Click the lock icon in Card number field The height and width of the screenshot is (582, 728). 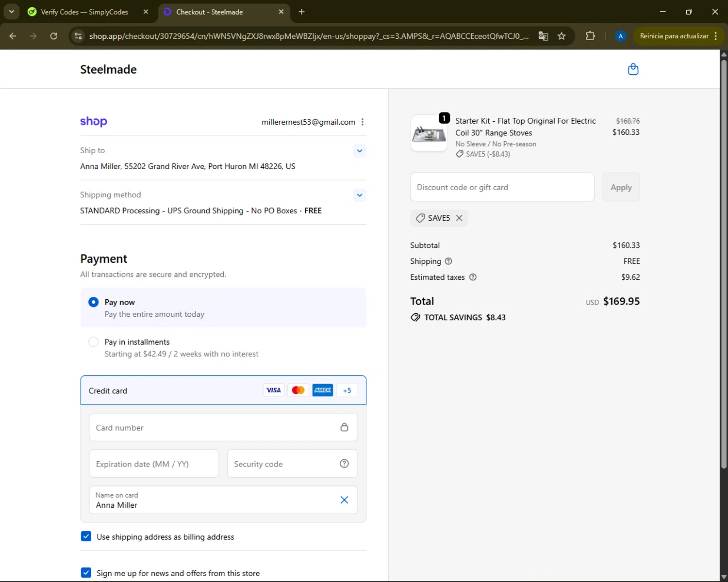coord(344,427)
